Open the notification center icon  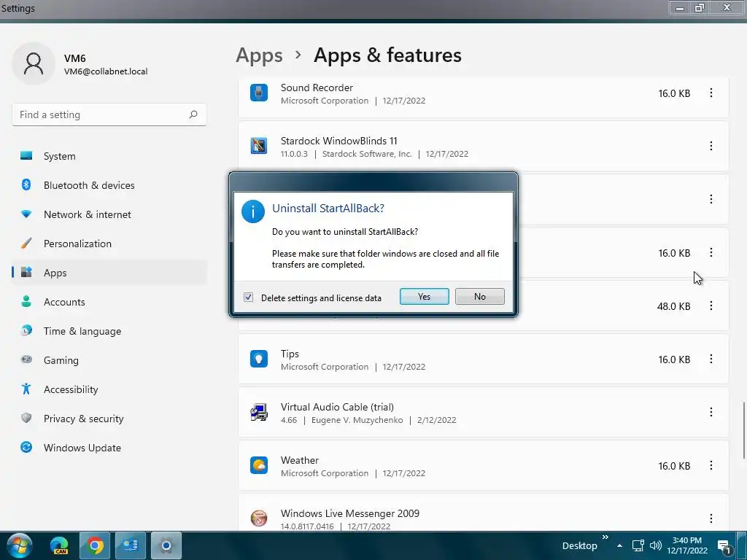(x=724, y=547)
